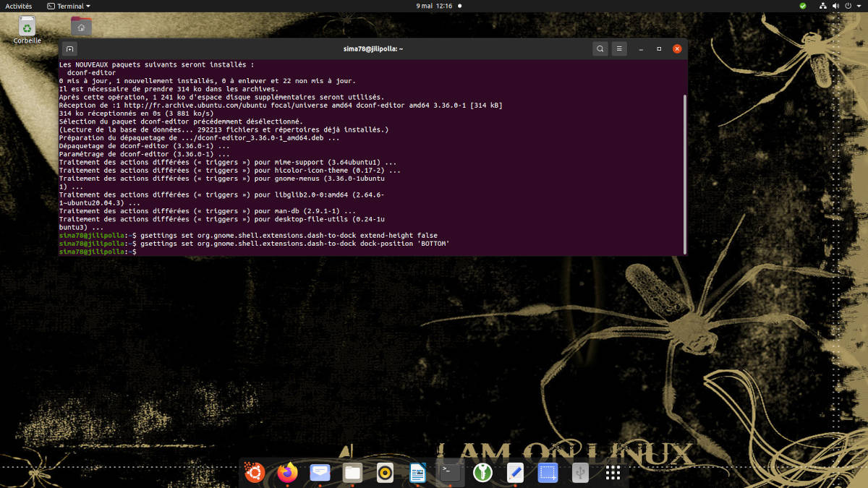This screenshot has height=488, width=868.
Task: Launch the screenshot selection tool in dock
Action: click(548, 473)
